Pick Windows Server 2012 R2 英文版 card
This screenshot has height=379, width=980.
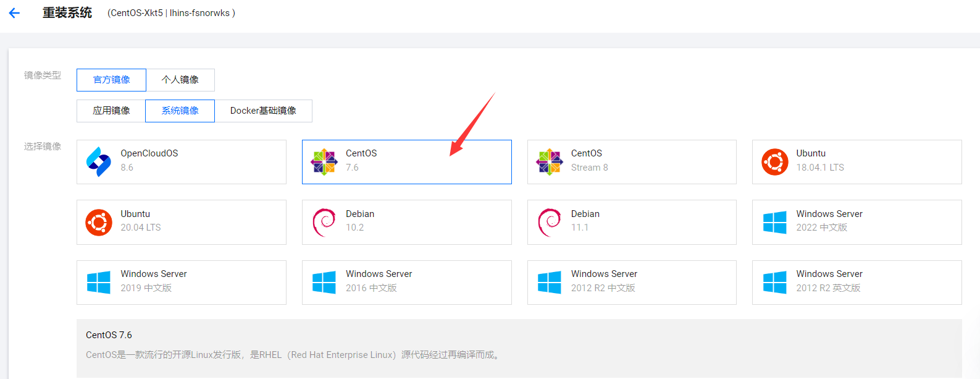(x=857, y=283)
